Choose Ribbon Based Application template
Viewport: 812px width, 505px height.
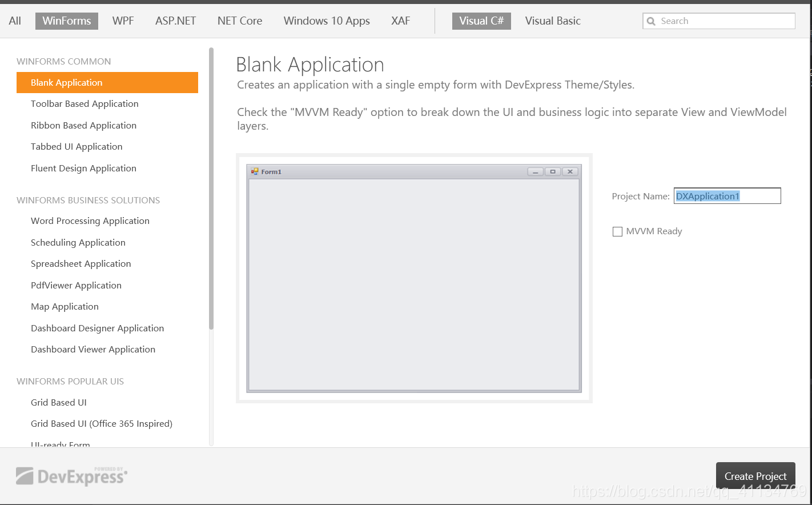(83, 126)
